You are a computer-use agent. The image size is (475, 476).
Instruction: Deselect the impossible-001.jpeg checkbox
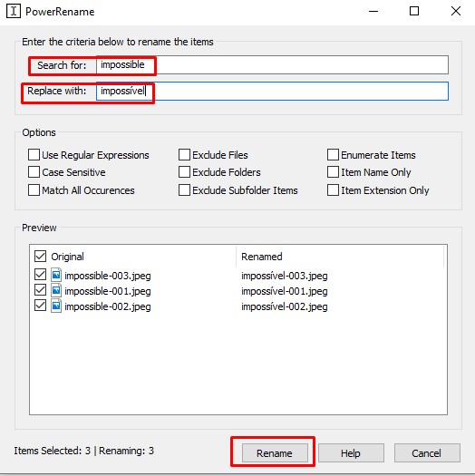point(40,290)
